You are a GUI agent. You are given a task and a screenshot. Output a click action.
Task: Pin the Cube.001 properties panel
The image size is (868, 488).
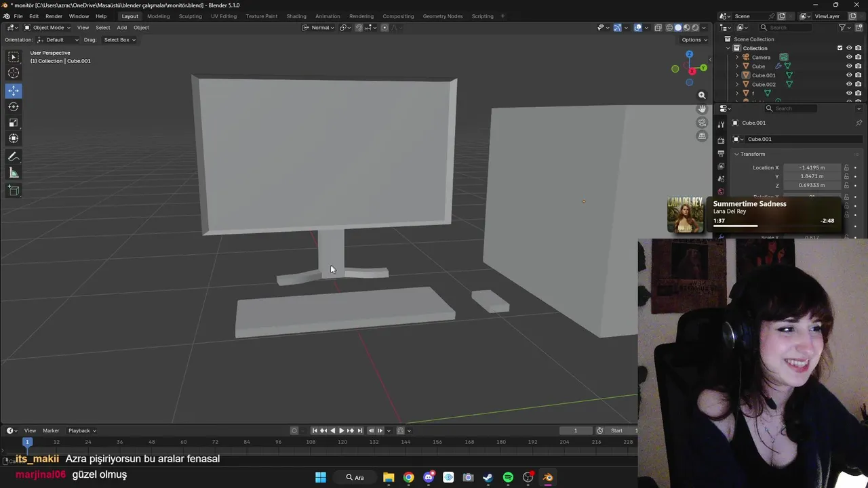click(x=859, y=123)
